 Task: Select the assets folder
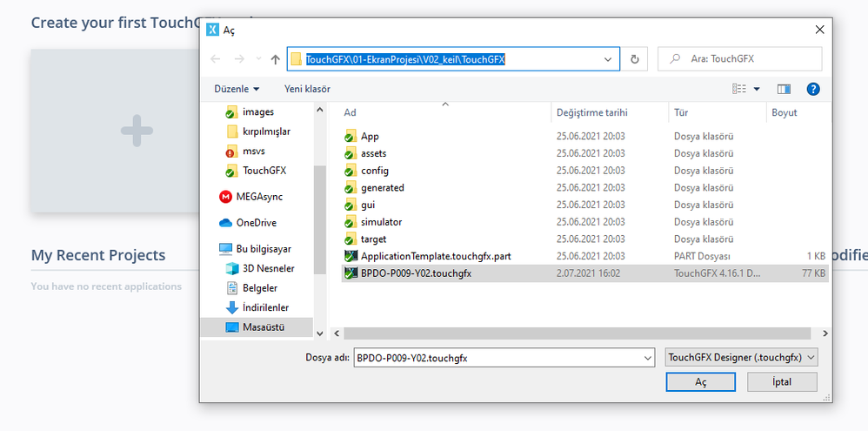(x=374, y=153)
